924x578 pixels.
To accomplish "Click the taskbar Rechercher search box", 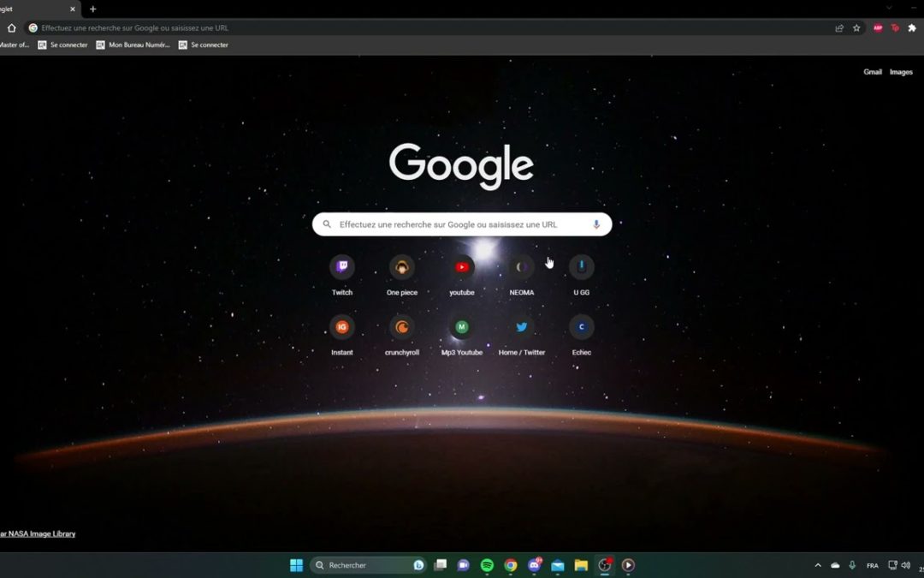I will point(368,565).
